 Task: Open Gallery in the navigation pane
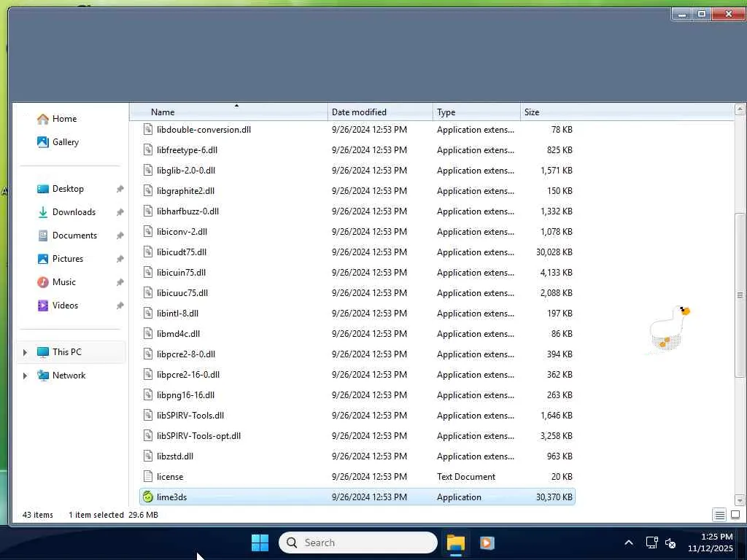coord(58,142)
